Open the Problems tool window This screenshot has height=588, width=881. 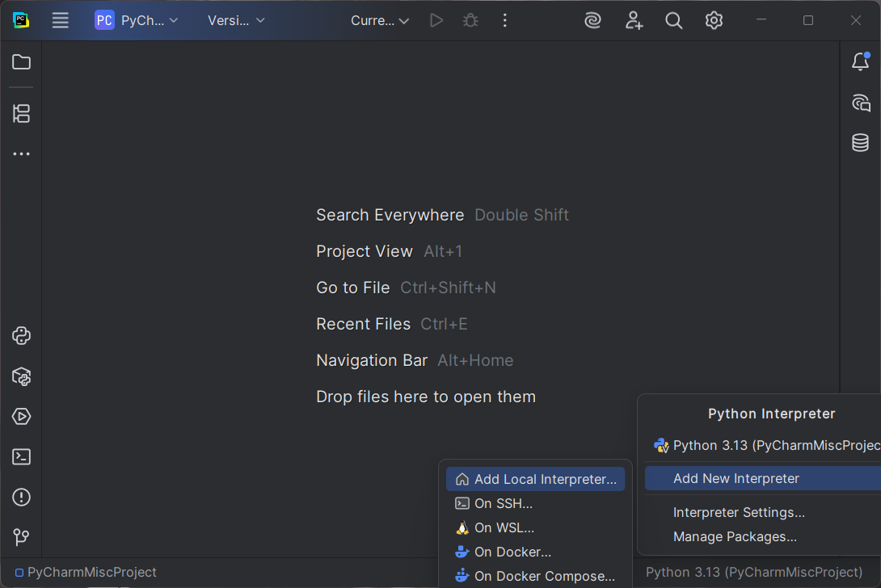point(22,498)
